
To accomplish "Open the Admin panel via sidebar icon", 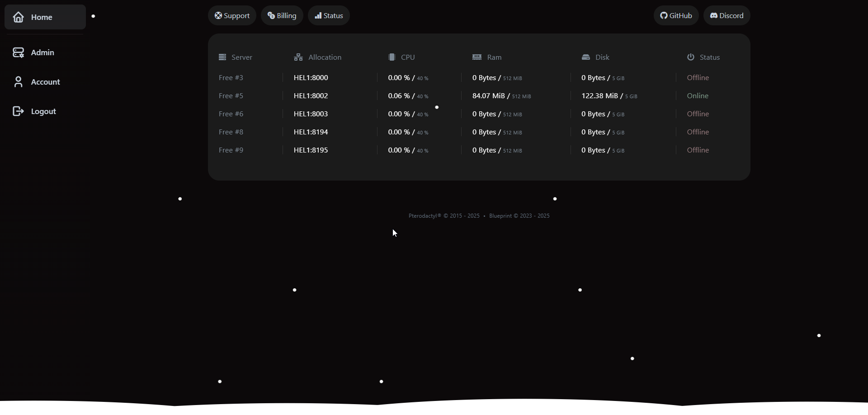I will [18, 52].
